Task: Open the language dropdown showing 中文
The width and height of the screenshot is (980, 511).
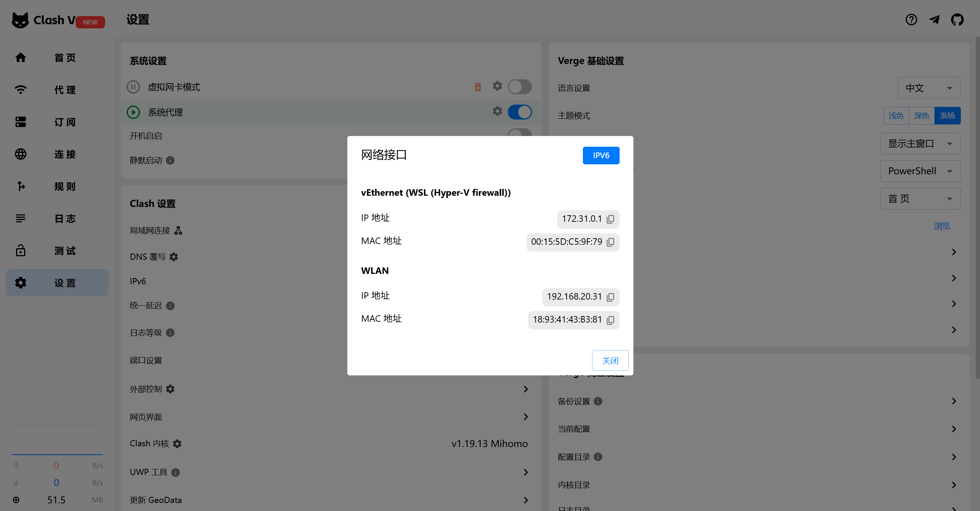Action: (x=928, y=88)
